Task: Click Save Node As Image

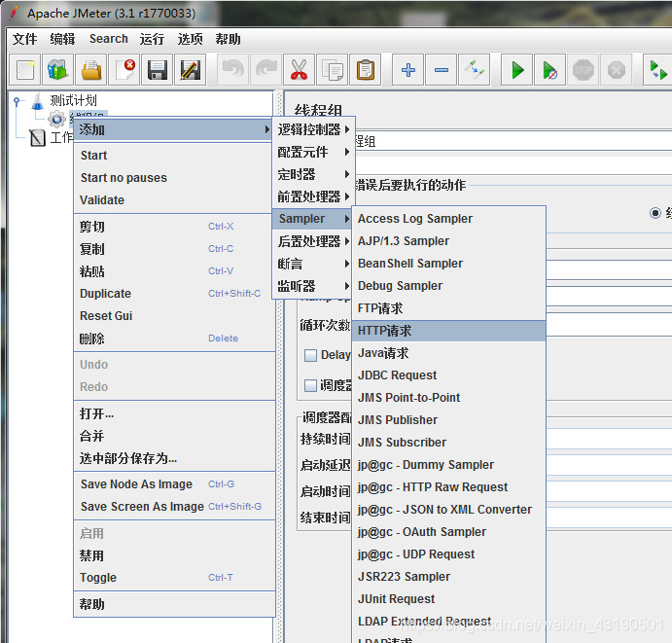Action: [x=174, y=484]
